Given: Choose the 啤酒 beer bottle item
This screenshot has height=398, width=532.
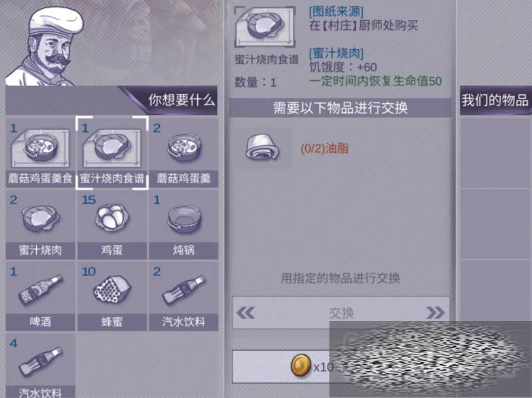Looking at the screenshot, I should click(40, 296).
